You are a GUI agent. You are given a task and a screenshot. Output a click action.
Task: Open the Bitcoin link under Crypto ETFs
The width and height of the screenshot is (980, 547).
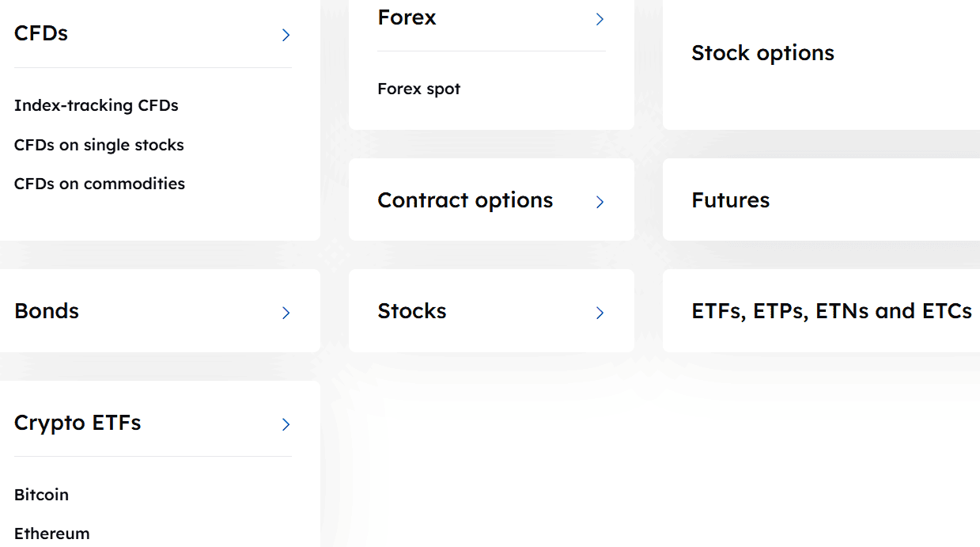[x=40, y=495]
